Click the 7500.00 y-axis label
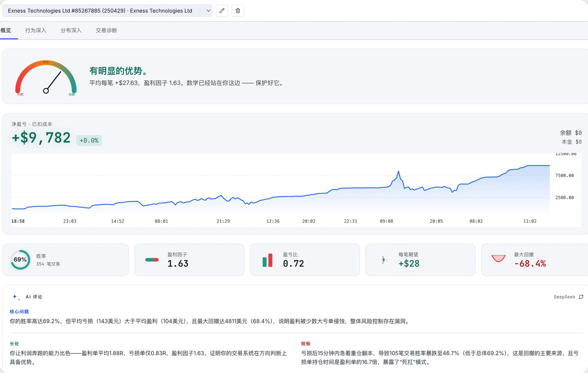 pos(565,176)
